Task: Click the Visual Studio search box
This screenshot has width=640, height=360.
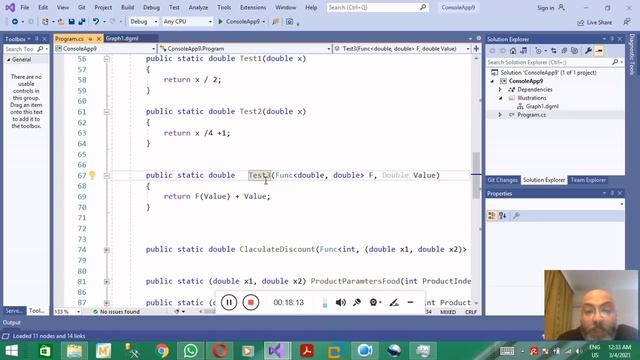Action: coord(378,7)
